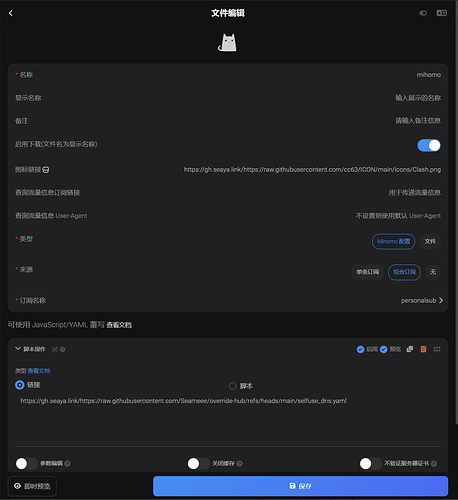The width and height of the screenshot is (458, 500).
Task: Toggle off 启用下载 switch
Action: coord(429,145)
